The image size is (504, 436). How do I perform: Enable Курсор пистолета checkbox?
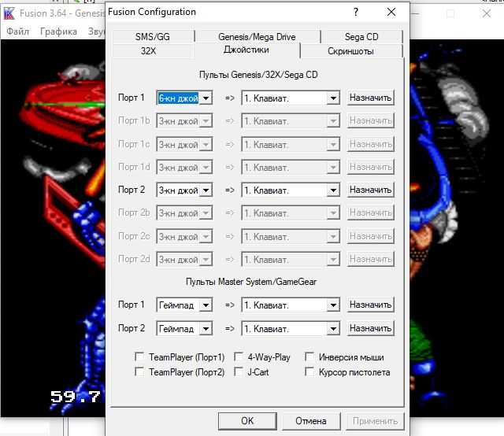309,371
